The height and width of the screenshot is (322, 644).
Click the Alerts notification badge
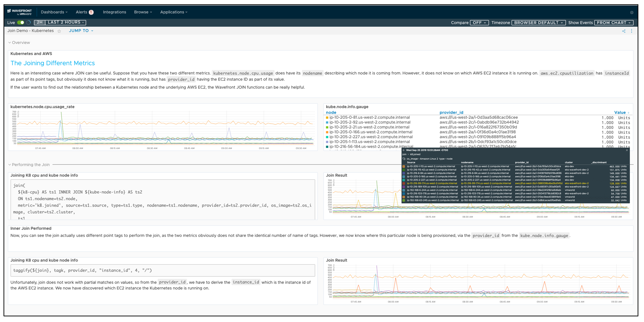pyautogui.click(x=91, y=12)
